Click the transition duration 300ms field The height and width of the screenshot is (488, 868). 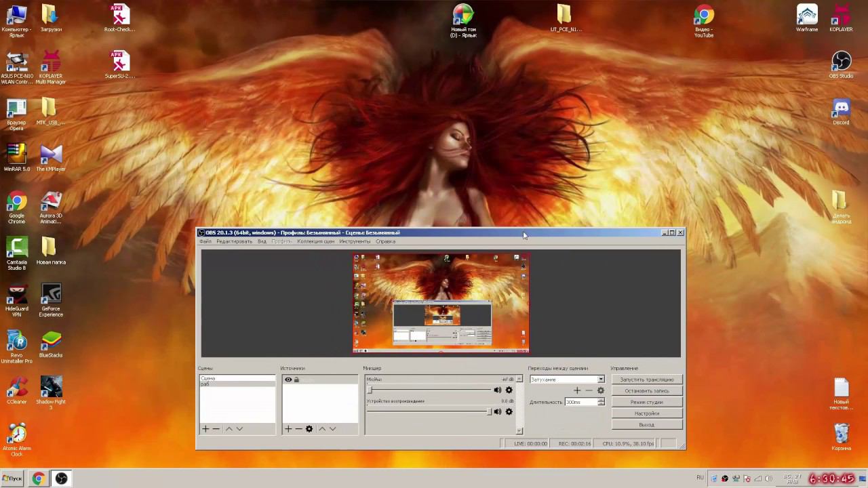581,402
